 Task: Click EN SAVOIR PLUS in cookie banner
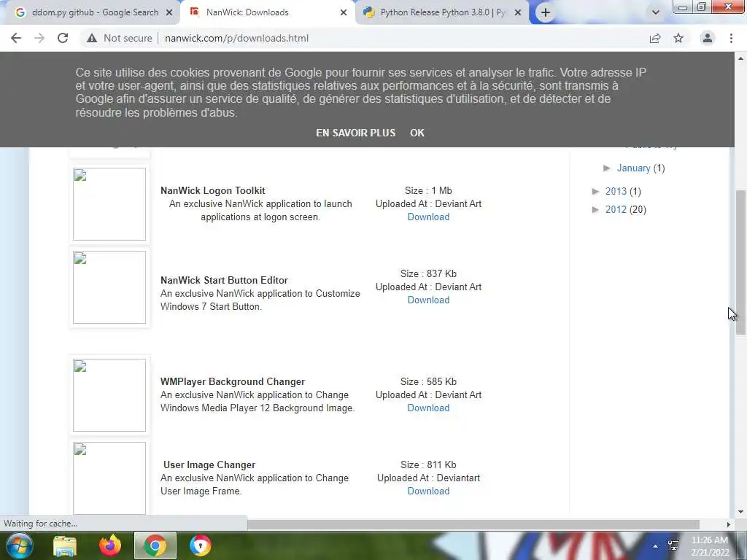tap(355, 133)
